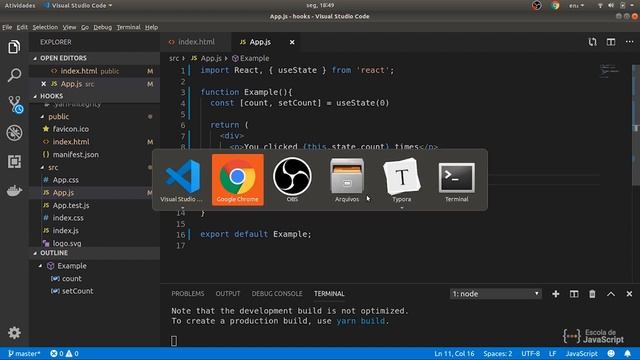Close App.js in Open Editors list
The image size is (640, 360).
coord(44,84)
